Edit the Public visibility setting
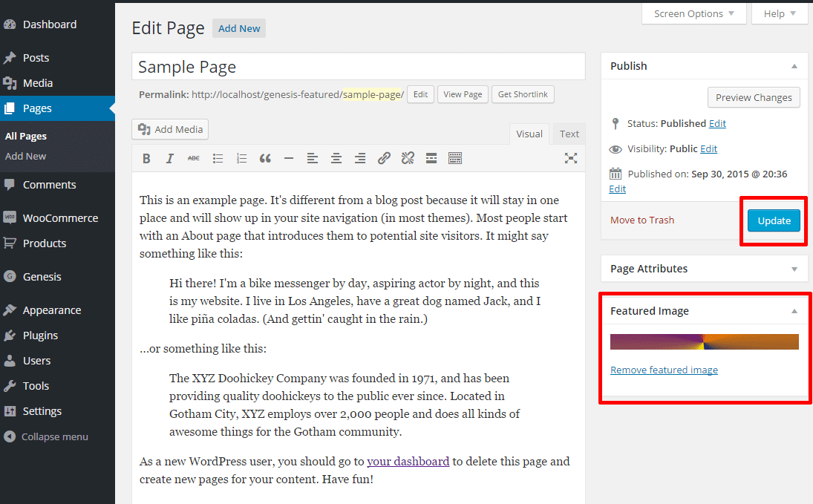Image resolution: width=813 pixels, height=504 pixels. tap(708, 148)
